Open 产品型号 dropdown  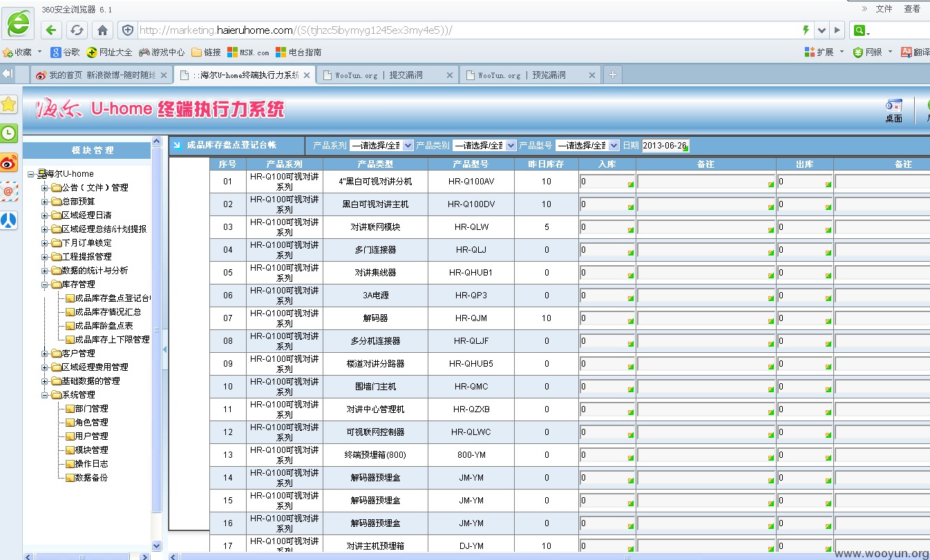587,145
